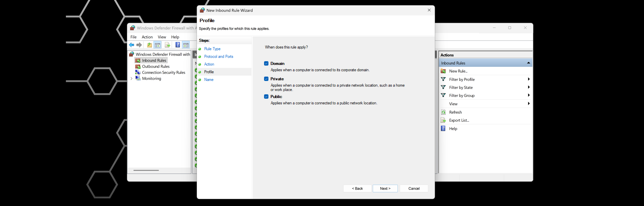The height and width of the screenshot is (206, 644).
Task: Click Show/Hide Console Tree toolbar icon
Action: coord(157,45)
